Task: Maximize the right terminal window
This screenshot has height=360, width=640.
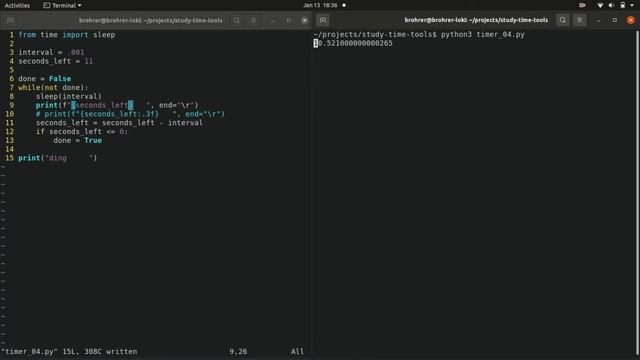Action: 615,20
